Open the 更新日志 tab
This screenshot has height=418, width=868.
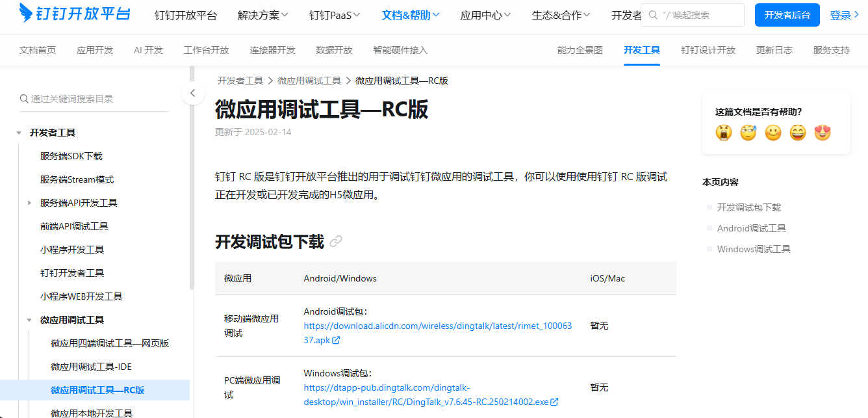point(774,50)
